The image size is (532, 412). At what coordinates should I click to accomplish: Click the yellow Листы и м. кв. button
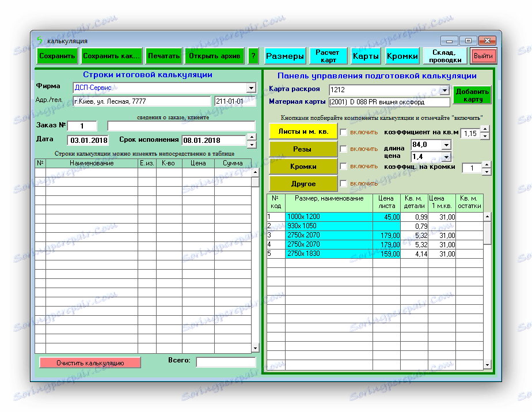[303, 131]
